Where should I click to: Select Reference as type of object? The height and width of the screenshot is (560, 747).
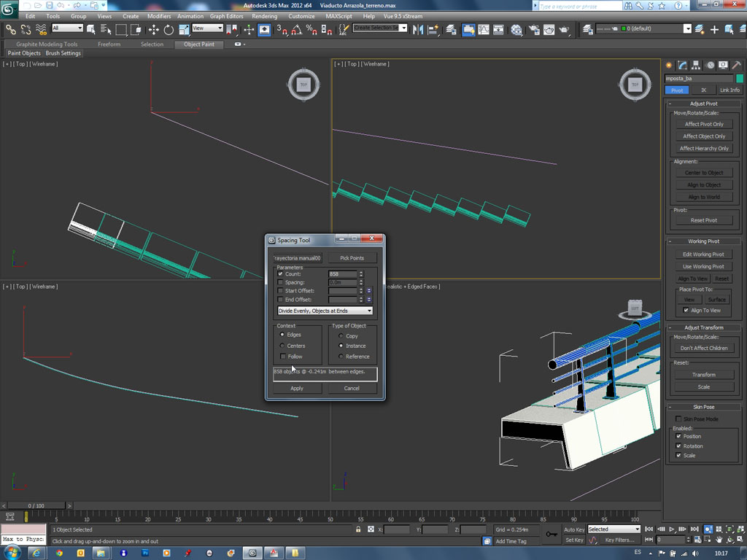click(x=341, y=356)
